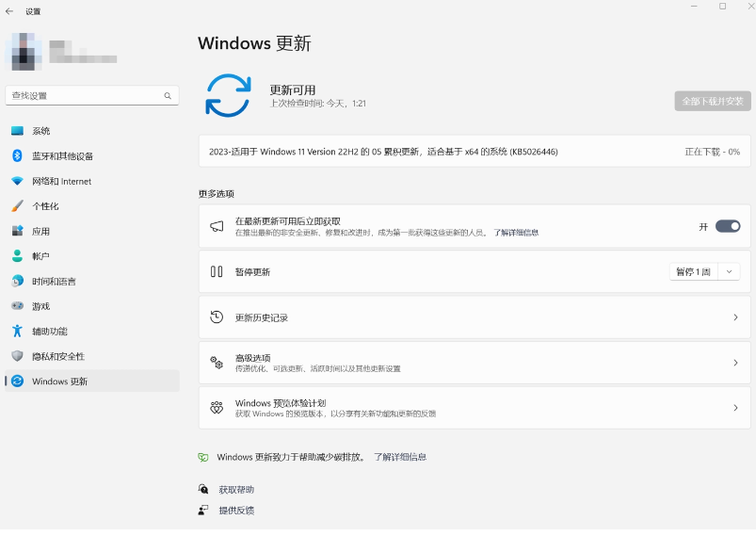Image resolution: width=756 pixels, height=536 pixels.
Task: Expand 更新历史记录 via its chevron
Action: click(735, 317)
